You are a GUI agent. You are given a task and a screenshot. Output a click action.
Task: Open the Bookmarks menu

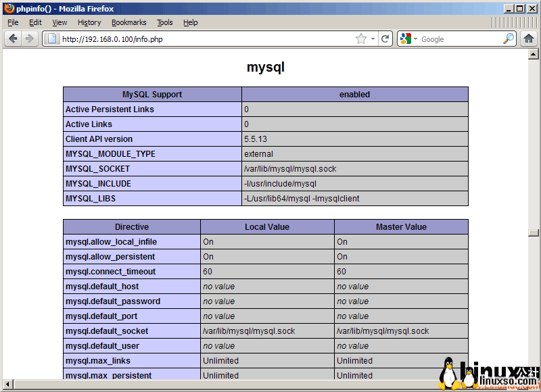click(x=128, y=22)
